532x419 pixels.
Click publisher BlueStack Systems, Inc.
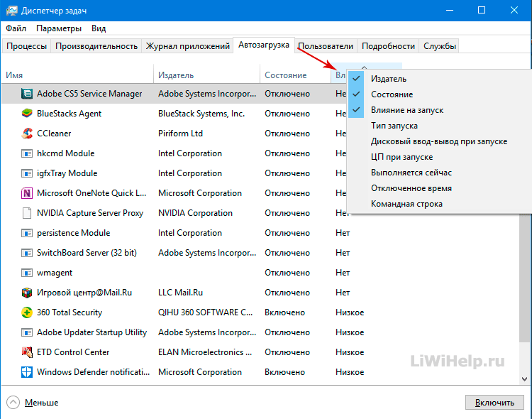click(201, 113)
